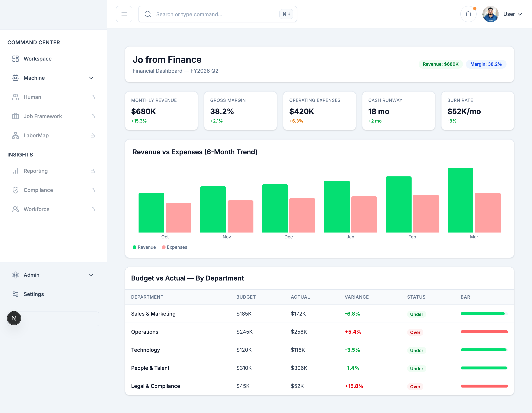Click the Workspace grid icon
532x413 pixels.
click(15, 59)
